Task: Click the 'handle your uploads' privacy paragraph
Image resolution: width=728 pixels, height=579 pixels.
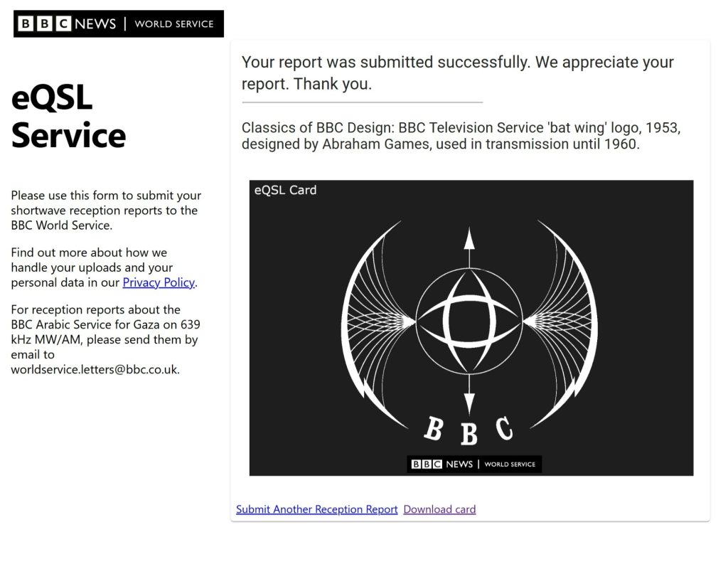Action: tap(105, 267)
